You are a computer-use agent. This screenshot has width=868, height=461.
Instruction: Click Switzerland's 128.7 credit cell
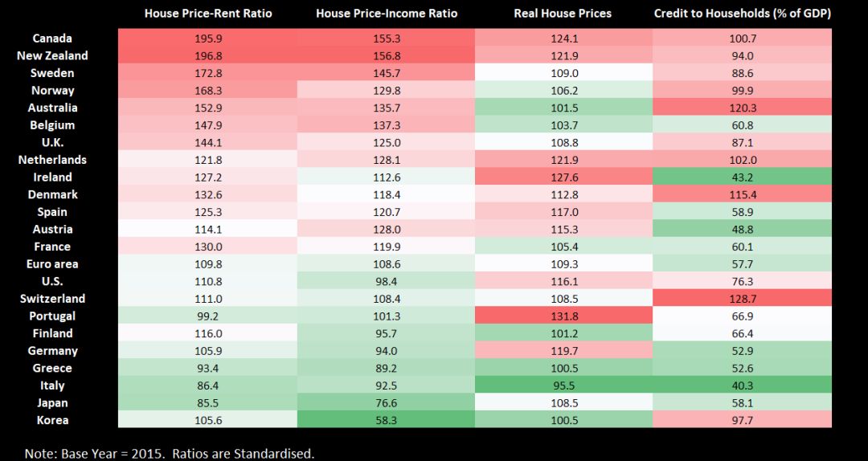point(742,299)
